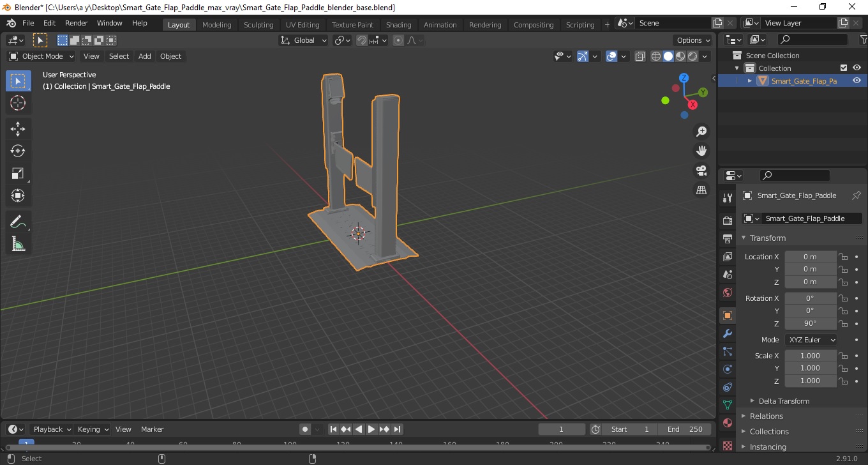Image resolution: width=868 pixels, height=465 pixels.
Task: Select the Scale tool
Action: click(18, 174)
